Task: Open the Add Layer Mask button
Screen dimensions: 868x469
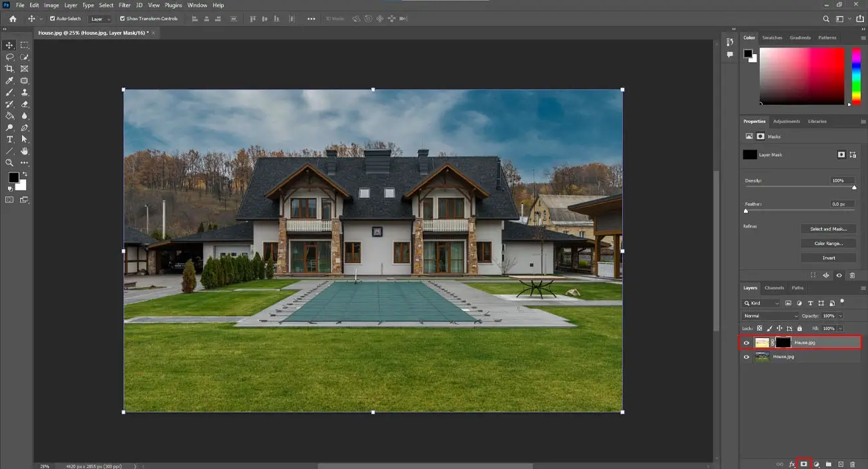Action: tap(804, 463)
